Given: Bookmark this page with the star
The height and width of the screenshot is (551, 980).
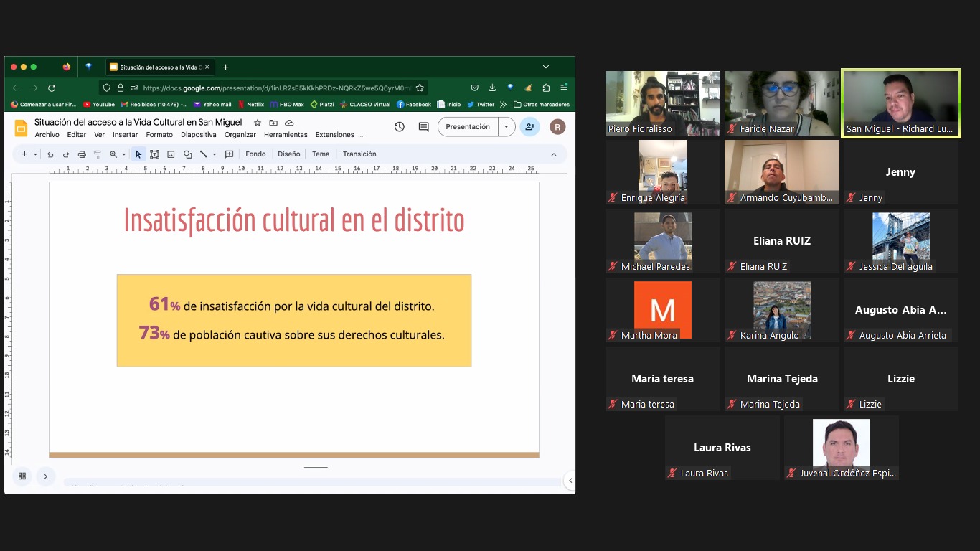Looking at the screenshot, I should (x=420, y=88).
